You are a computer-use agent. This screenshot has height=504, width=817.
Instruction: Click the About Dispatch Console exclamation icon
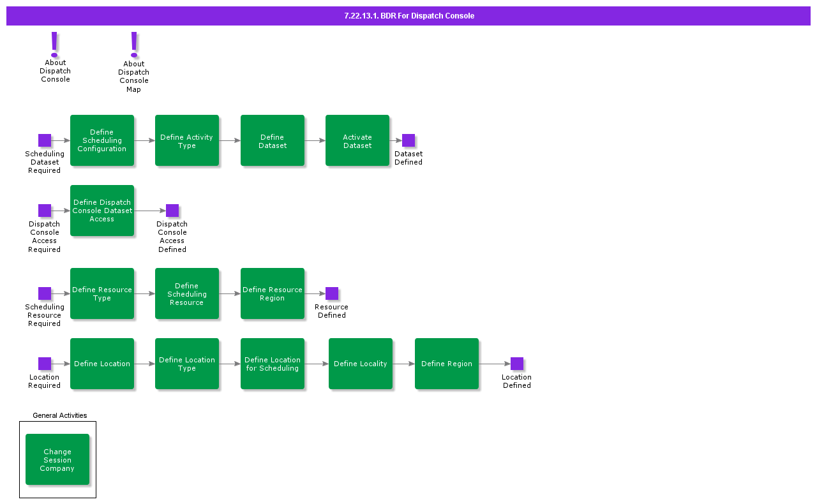pos(55,43)
